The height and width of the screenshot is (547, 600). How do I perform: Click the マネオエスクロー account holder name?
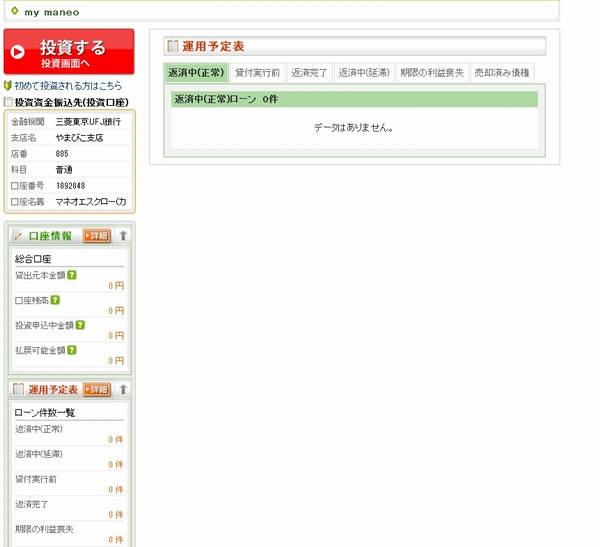click(x=91, y=202)
